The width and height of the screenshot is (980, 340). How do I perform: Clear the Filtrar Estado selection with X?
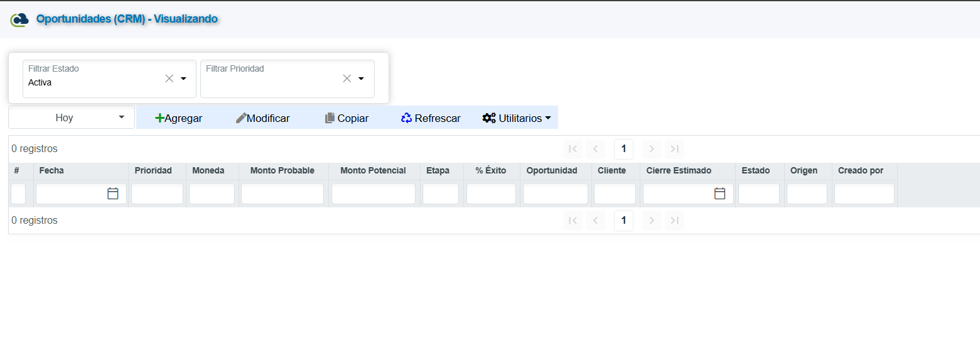coord(169,79)
